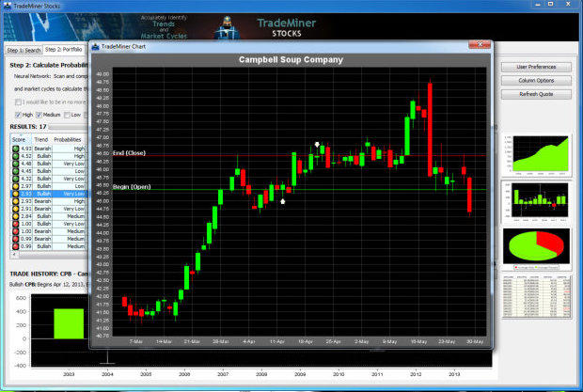Image resolution: width=583 pixels, height=392 pixels.
Task: Click the green status light beside score 4.52
Action: [x=16, y=156]
